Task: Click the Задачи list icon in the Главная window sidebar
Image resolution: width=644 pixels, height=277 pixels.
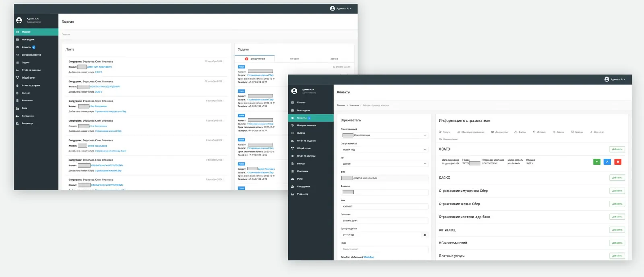Action: [17, 62]
